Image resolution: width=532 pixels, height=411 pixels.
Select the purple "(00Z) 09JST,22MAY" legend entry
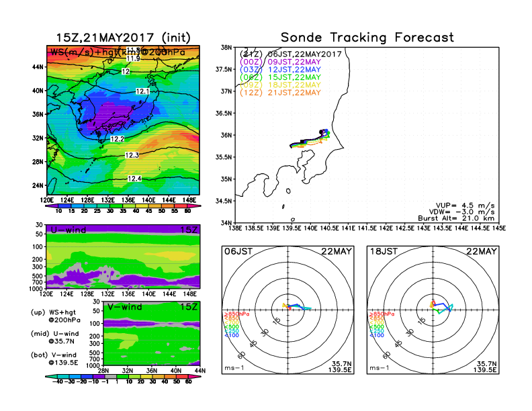point(280,62)
